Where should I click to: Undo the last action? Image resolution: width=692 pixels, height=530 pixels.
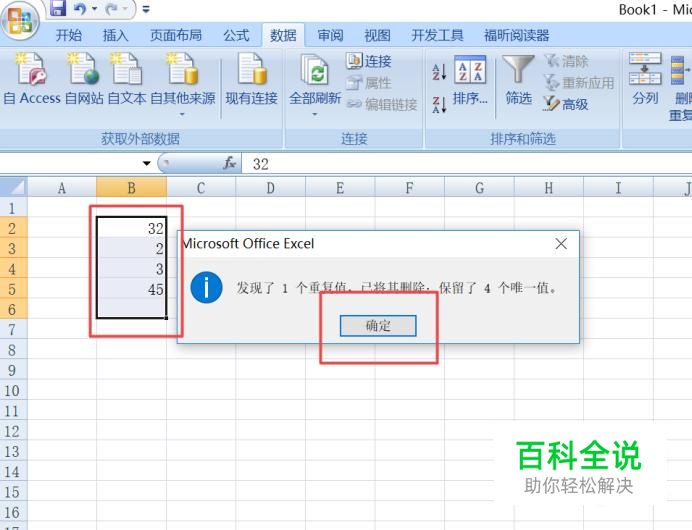pyautogui.click(x=80, y=8)
